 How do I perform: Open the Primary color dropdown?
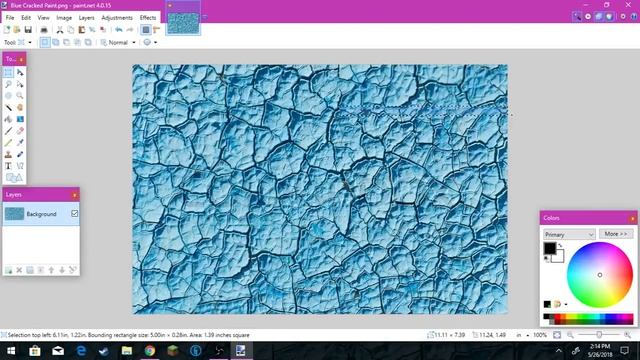[x=569, y=235]
